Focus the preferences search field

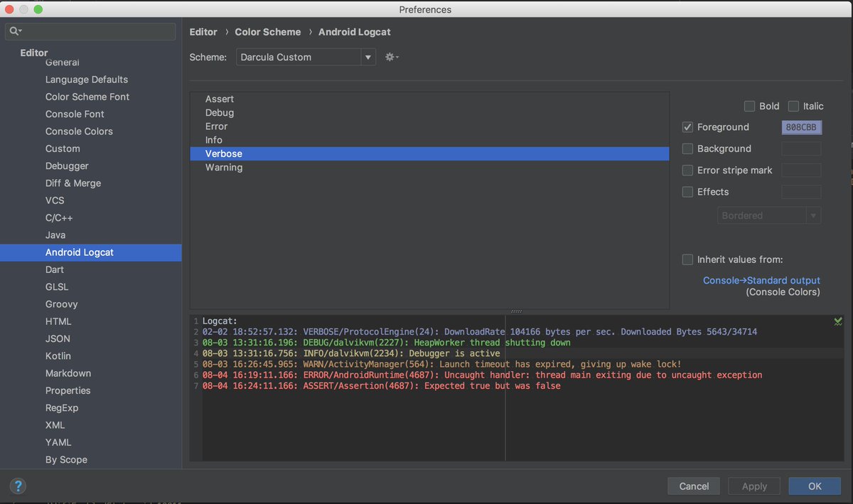point(90,31)
